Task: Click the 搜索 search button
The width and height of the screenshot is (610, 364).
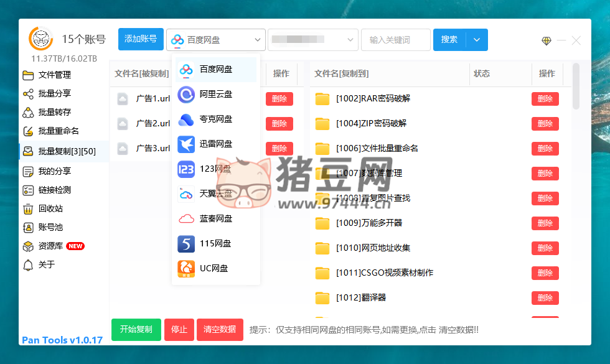Action: point(449,40)
